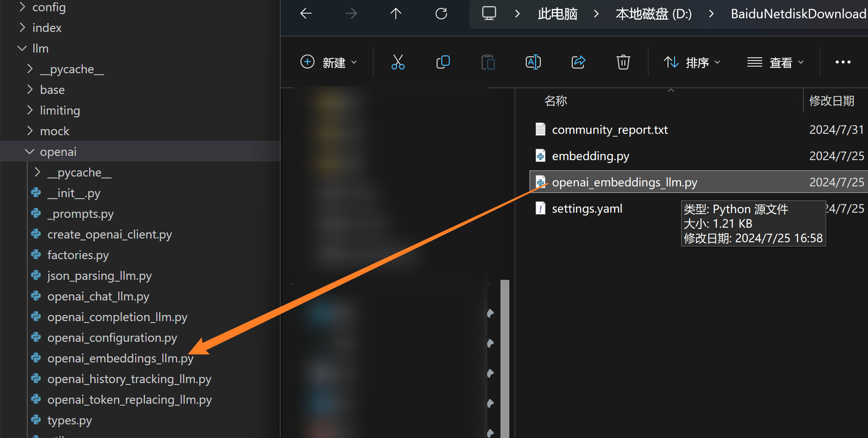Click the Copy icon in toolbar
Screen dimensions: 868x438
click(443, 62)
